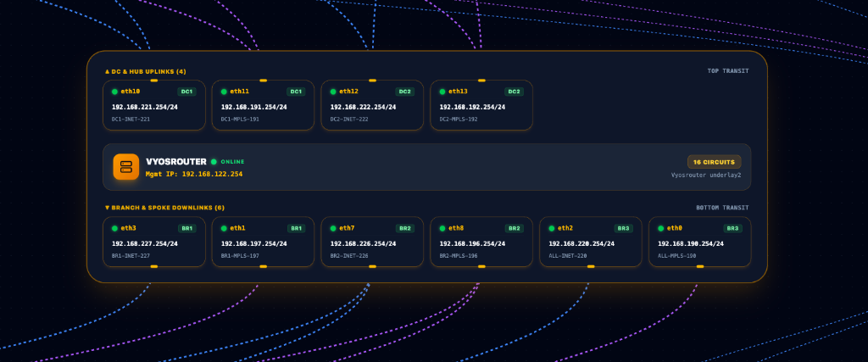Click IP address 192.168.191.254/24
The width and height of the screenshot is (868, 362).
[x=253, y=108]
